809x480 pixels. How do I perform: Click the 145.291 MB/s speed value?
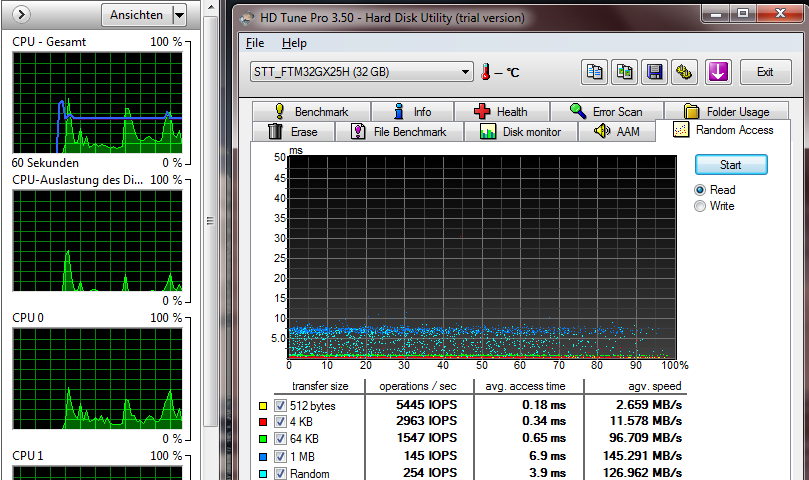click(642, 456)
